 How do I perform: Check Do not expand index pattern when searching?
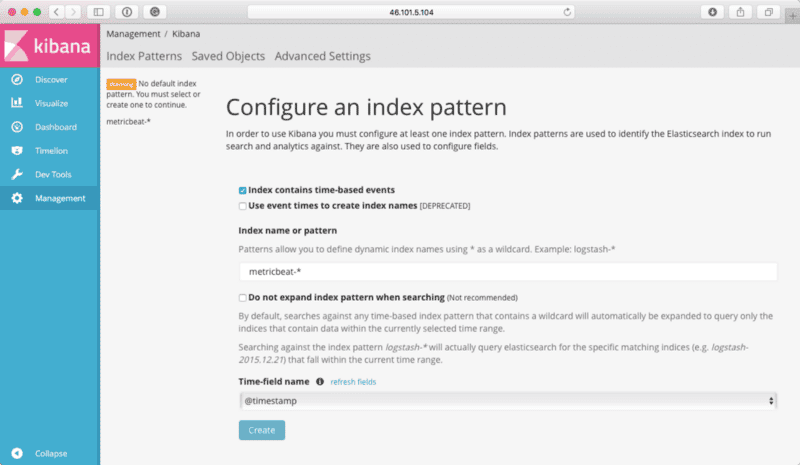(243, 297)
